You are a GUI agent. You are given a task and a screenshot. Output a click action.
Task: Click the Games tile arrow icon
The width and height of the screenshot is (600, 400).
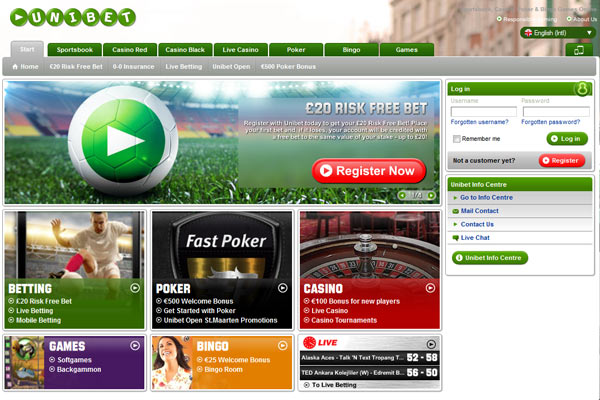click(135, 346)
